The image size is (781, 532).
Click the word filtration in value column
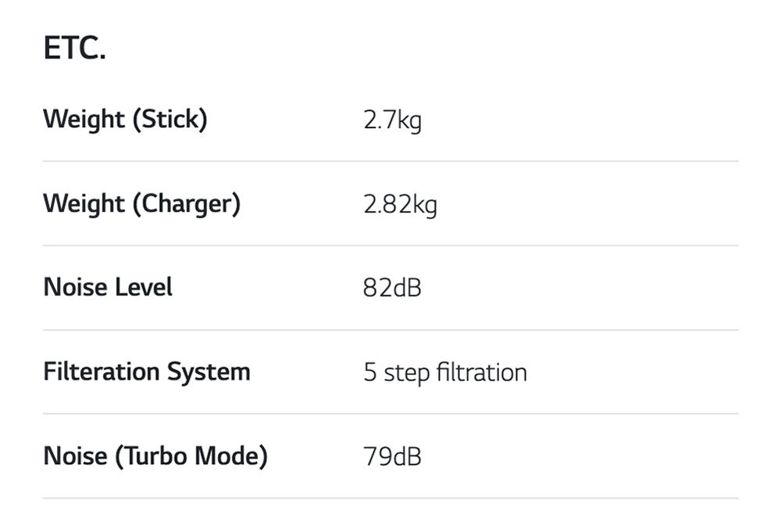pos(482,373)
